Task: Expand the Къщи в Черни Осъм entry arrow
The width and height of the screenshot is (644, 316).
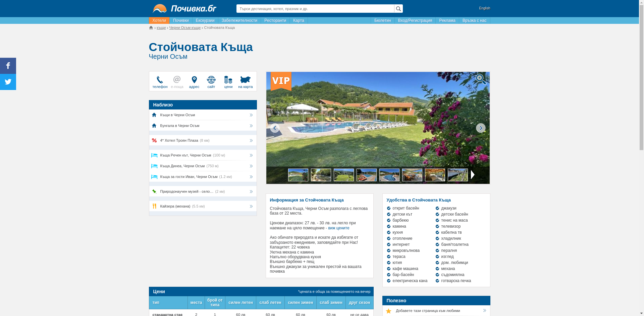Action: [x=251, y=115]
